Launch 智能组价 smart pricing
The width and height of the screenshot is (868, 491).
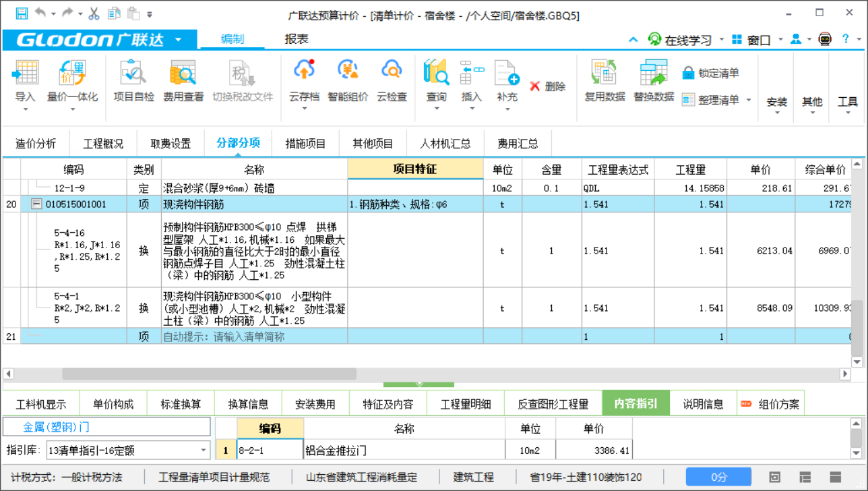pyautogui.click(x=348, y=81)
